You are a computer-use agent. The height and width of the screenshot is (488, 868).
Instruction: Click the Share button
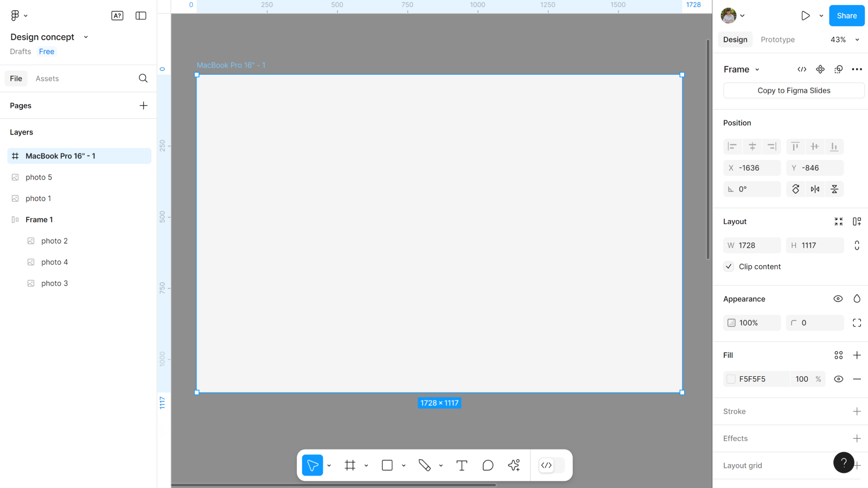tap(846, 16)
